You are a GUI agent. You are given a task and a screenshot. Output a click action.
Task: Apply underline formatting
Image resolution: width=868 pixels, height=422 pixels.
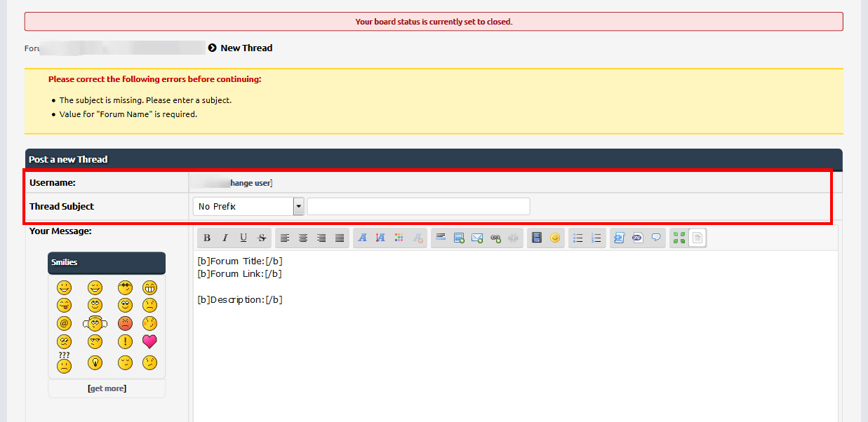pos(243,238)
